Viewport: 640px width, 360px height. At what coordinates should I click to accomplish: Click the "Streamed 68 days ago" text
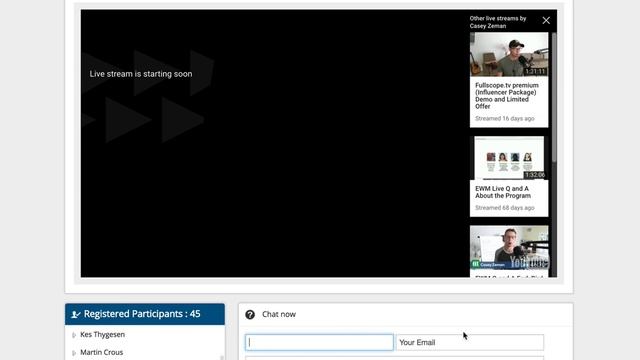[504, 208]
